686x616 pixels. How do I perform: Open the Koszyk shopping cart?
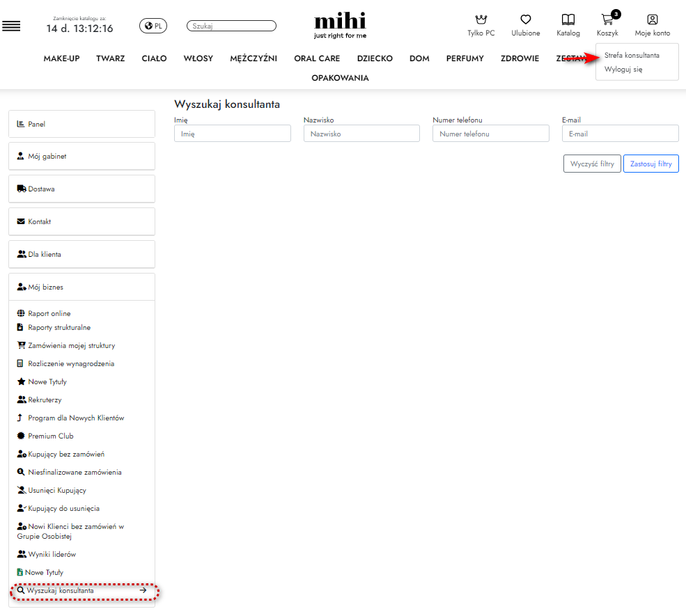(x=607, y=20)
